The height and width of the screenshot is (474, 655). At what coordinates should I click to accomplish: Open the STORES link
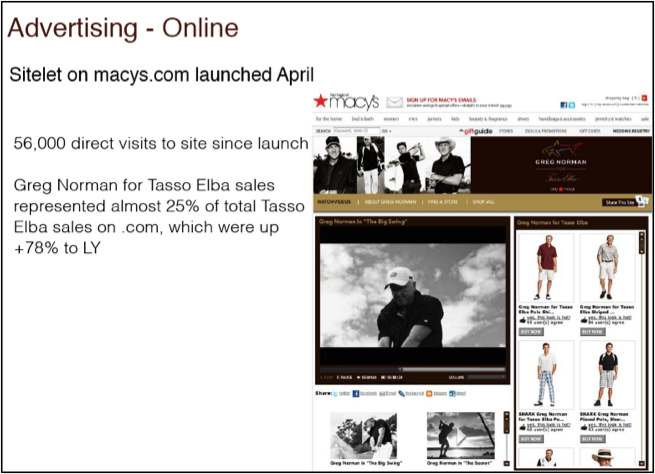click(505, 131)
